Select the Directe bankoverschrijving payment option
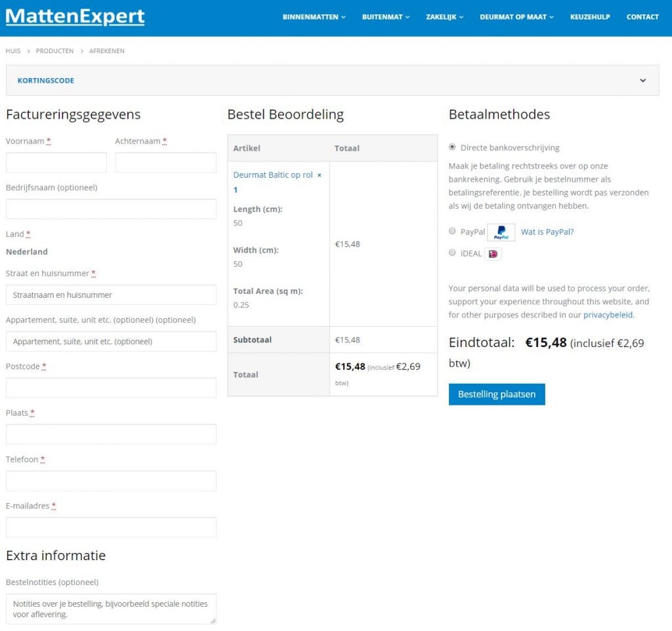The height and width of the screenshot is (631, 672). click(x=452, y=147)
